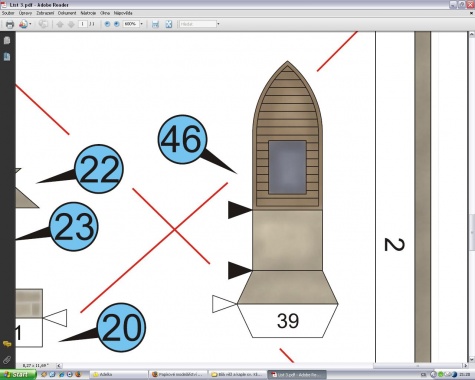This screenshot has width=475, height=380.
Task: Click the glue tab labeled 39
Action: pyautogui.click(x=288, y=321)
